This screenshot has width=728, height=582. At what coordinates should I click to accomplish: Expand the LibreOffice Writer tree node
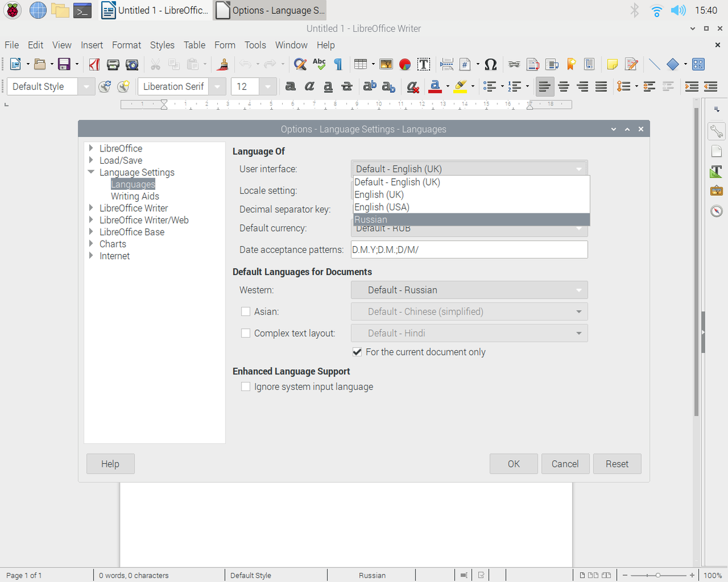click(x=91, y=208)
